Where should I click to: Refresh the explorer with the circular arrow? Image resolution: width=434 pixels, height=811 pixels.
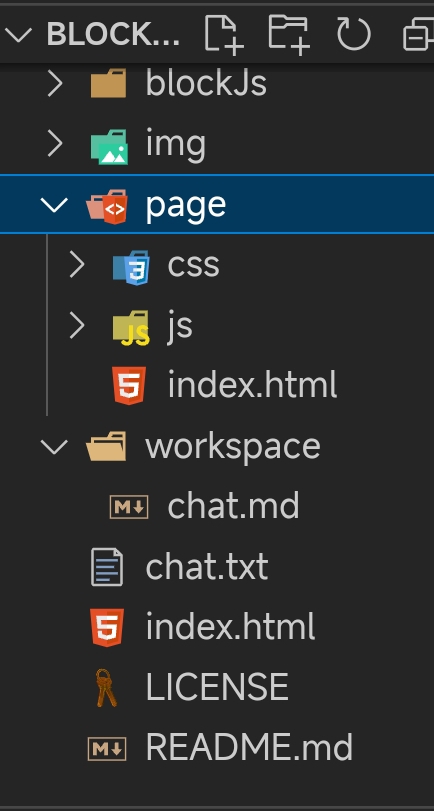354,35
